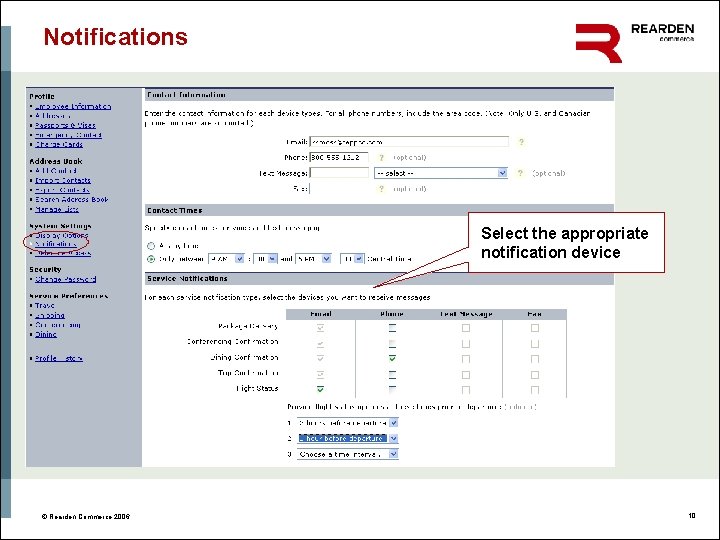Open Import Contacts in Address Book
This screenshot has height=540, width=720.
[63, 180]
